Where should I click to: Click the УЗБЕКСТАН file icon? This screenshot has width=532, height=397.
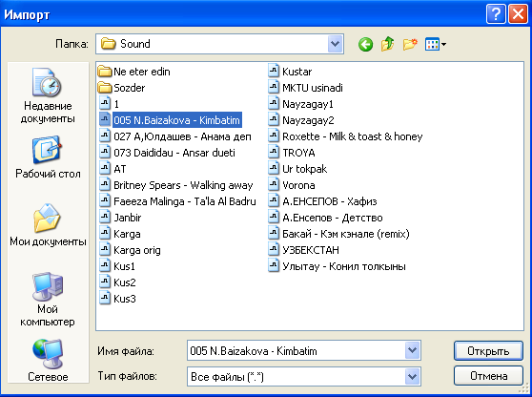pos(274,250)
